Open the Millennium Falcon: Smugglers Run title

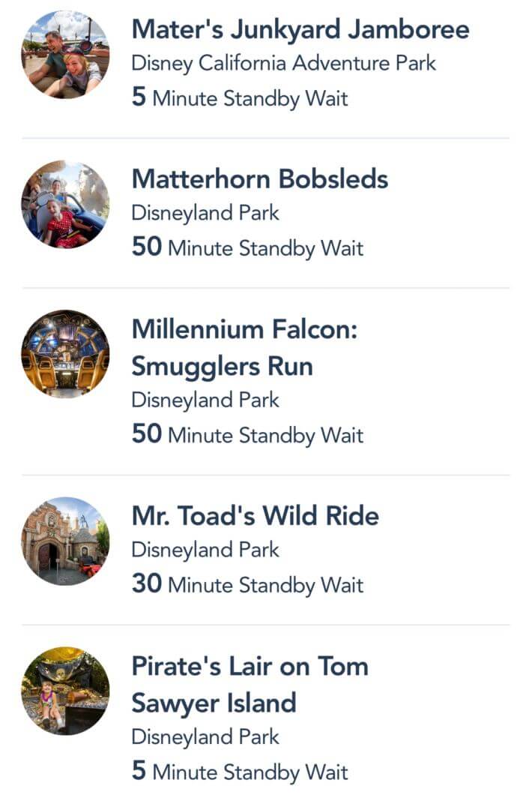(x=244, y=349)
